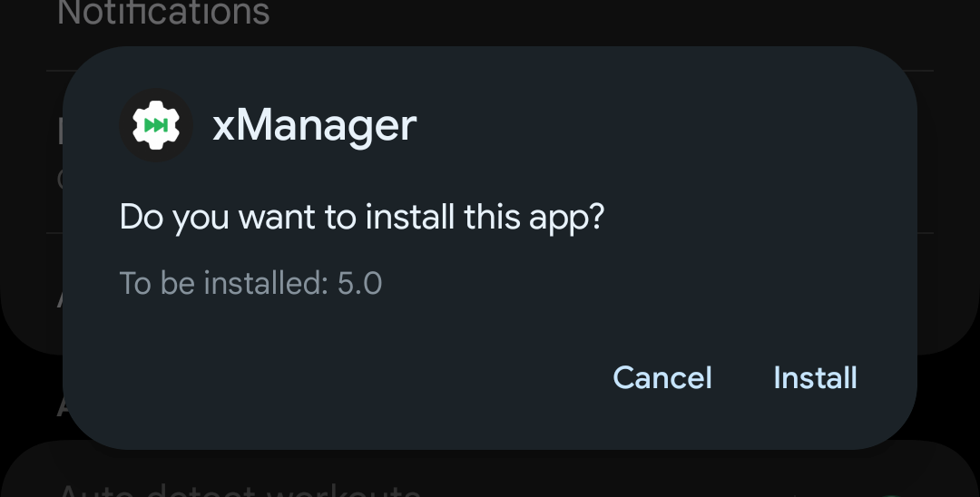980x497 pixels.
Task: Tap the dimmed Notifications heading behind the dialog
Action: coord(163,13)
